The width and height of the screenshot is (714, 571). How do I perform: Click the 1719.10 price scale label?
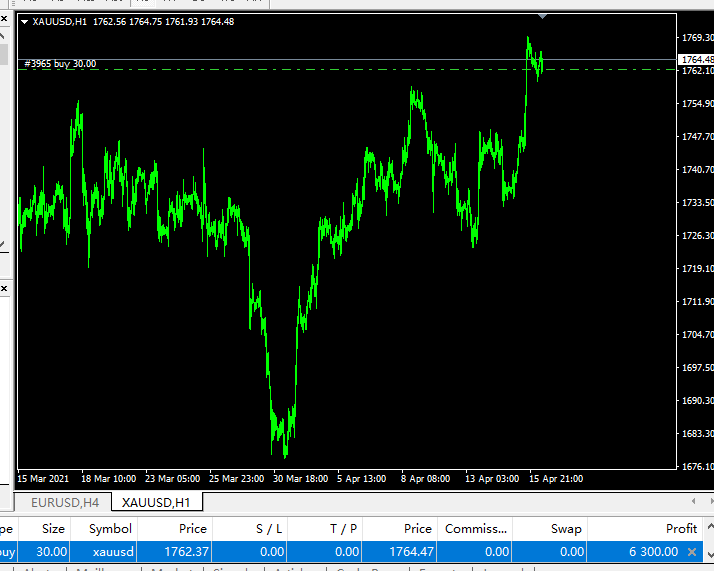[x=698, y=269]
